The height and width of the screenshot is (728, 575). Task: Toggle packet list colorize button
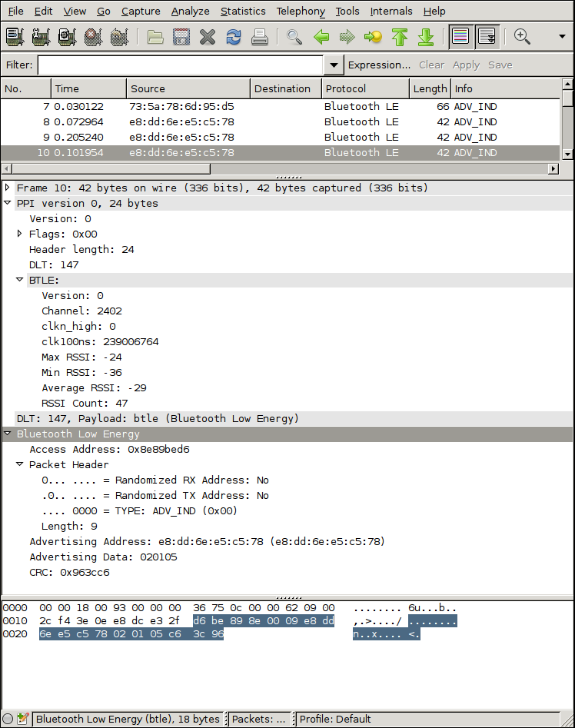(460, 37)
